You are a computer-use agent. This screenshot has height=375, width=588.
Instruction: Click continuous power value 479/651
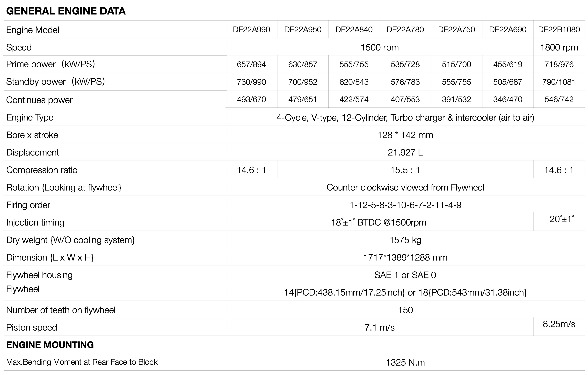click(303, 99)
